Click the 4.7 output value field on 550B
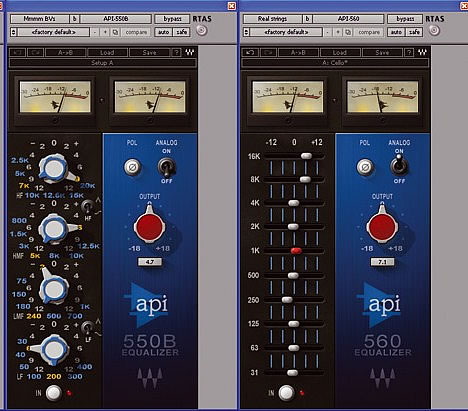 coord(150,262)
